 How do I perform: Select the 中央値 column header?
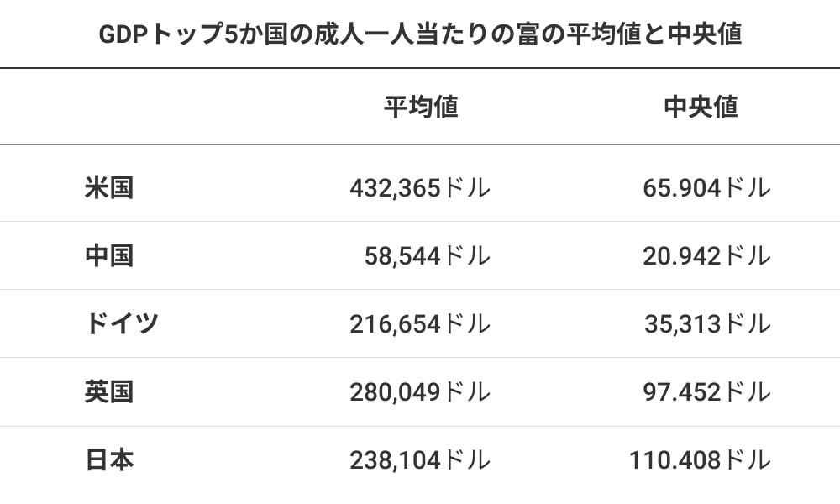click(x=701, y=108)
